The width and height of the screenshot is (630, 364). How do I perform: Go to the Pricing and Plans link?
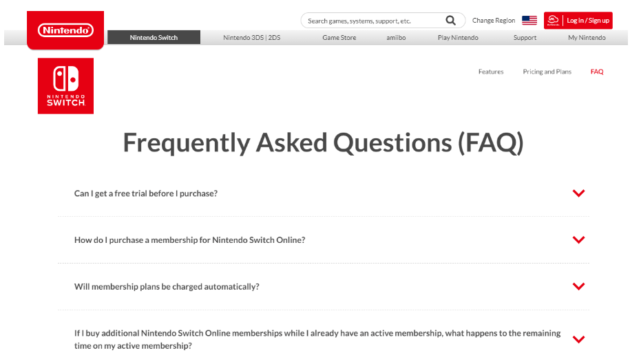tap(547, 72)
